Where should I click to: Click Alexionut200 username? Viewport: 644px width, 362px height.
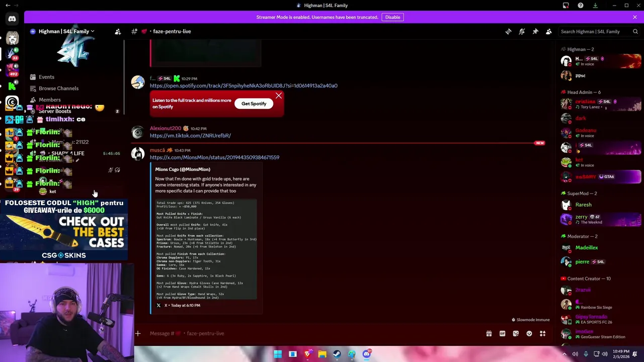(x=166, y=129)
